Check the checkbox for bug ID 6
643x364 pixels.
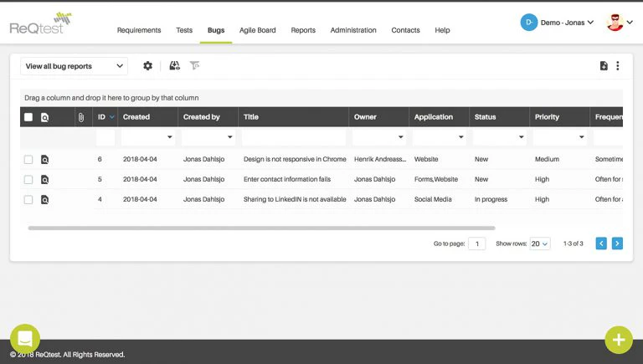(x=28, y=160)
